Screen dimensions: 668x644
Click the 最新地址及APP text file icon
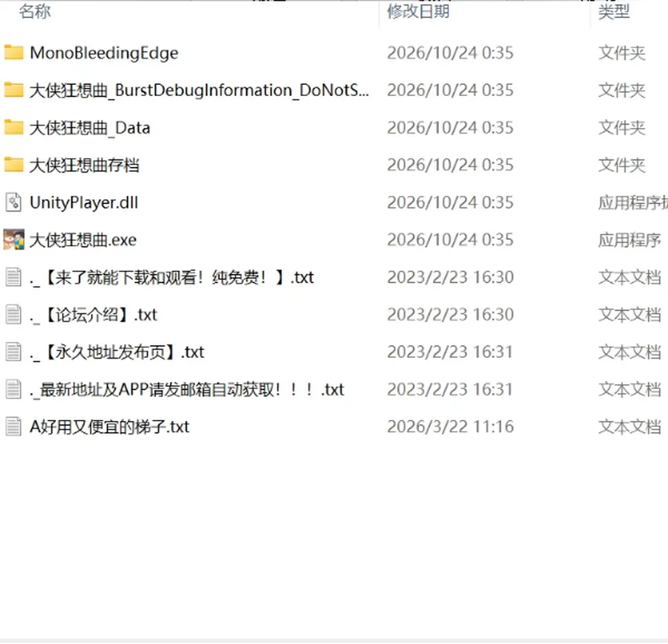14,389
